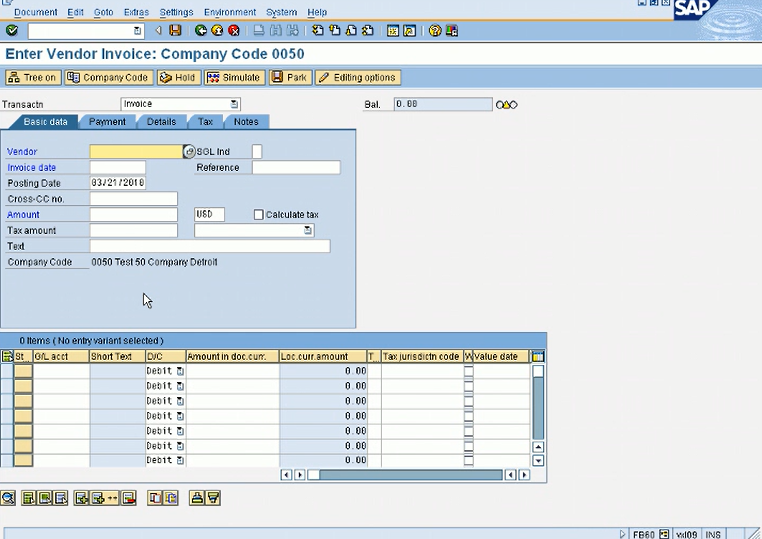Viewport: 762px width, 539px height.
Task: Open the Debit dropdown in second item row
Action: coord(180,386)
